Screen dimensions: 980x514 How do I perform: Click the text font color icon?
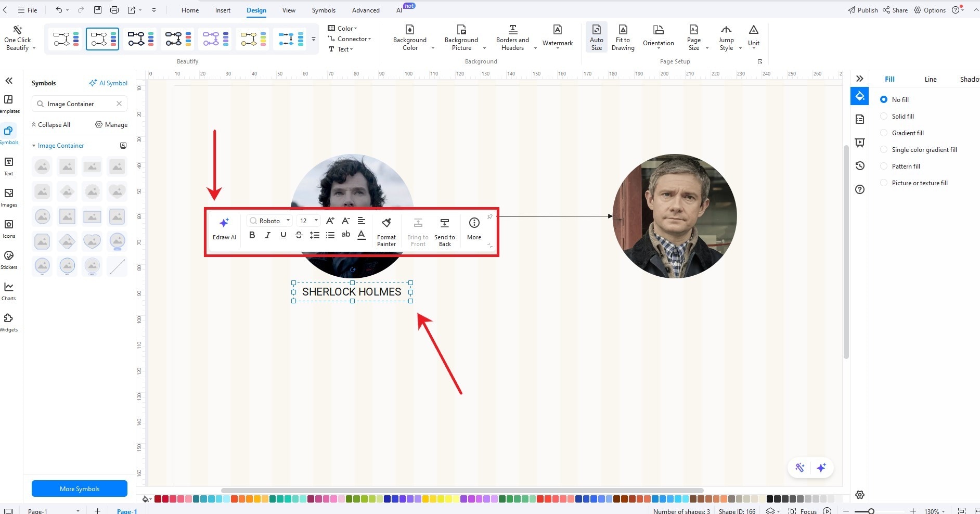coord(362,235)
